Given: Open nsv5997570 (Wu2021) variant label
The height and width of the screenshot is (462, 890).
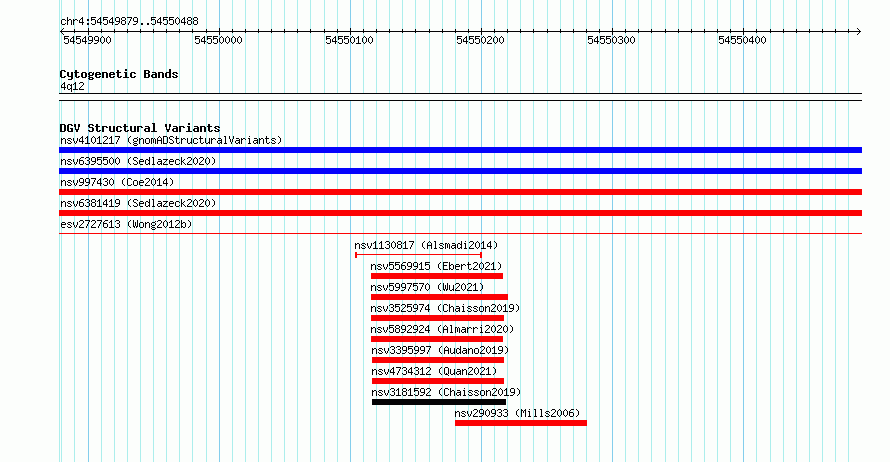Looking at the screenshot, I should [427, 287].
